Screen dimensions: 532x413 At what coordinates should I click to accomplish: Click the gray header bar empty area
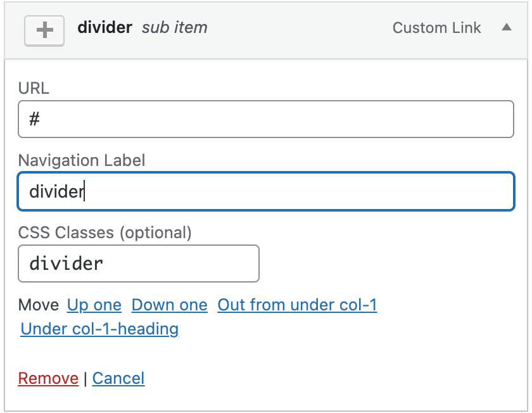click(x=298, y=29)
